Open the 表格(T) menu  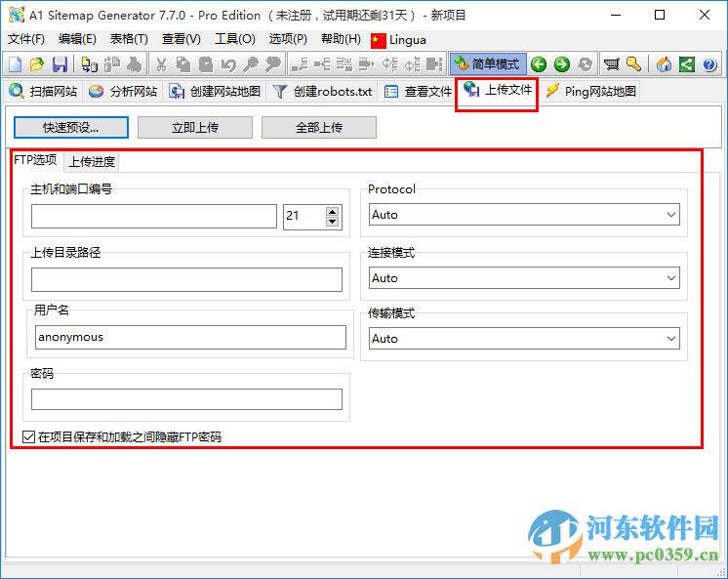pos(129,39)
